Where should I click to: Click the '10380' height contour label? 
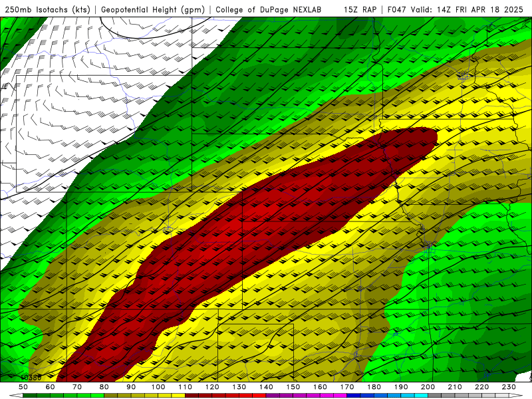point(31,378)
